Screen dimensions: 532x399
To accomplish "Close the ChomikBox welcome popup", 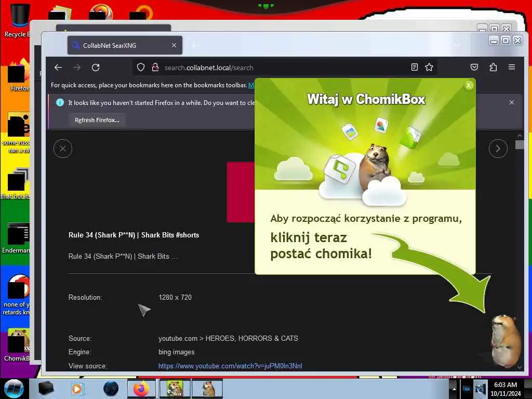I will click(x=469, y=86).
